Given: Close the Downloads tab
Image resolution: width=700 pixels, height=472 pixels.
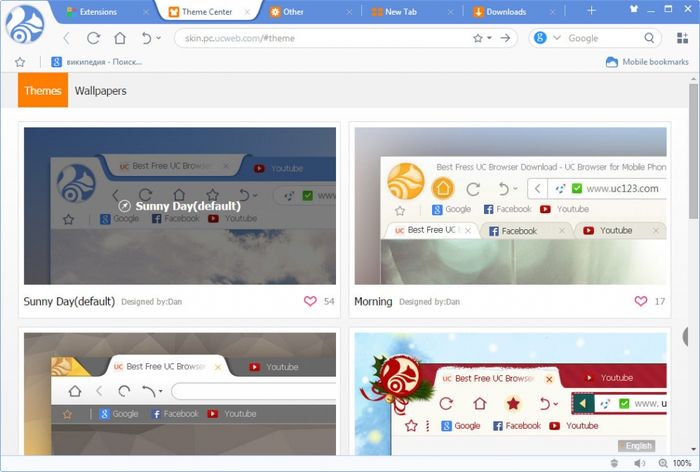Looking at the screenshot, I should click(552, 13).
